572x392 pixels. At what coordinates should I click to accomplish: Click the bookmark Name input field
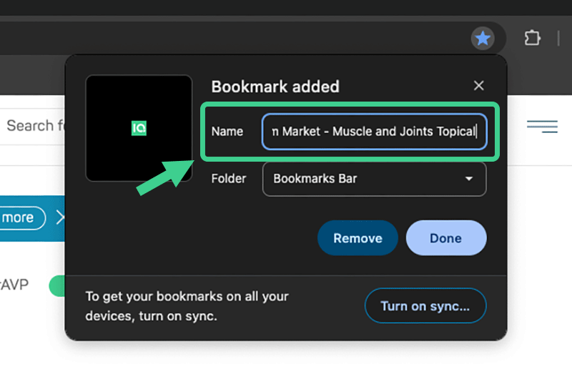(x=374, y=132)
